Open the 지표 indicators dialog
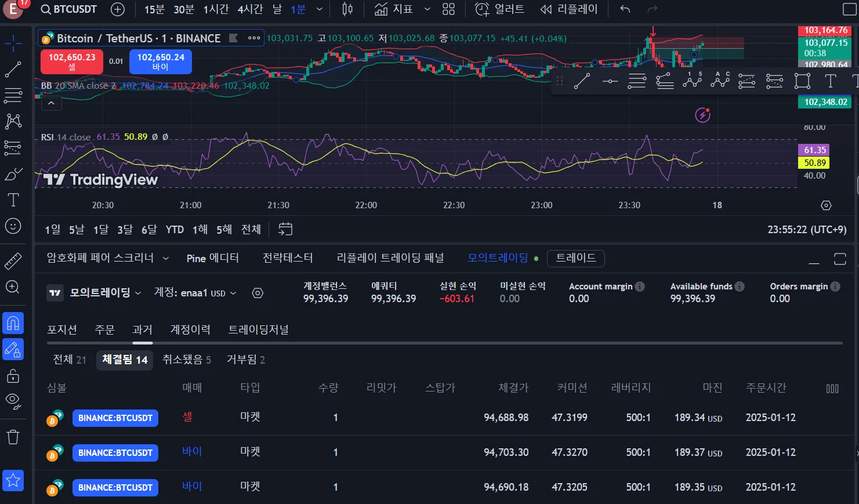 [x=394, y=9]
